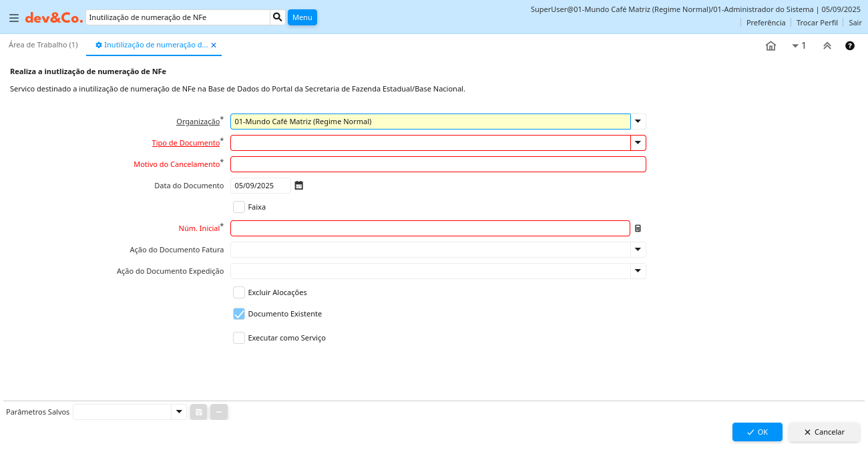Click the Trocar Perfil link

pyautogui.click(x=817, y=23)
